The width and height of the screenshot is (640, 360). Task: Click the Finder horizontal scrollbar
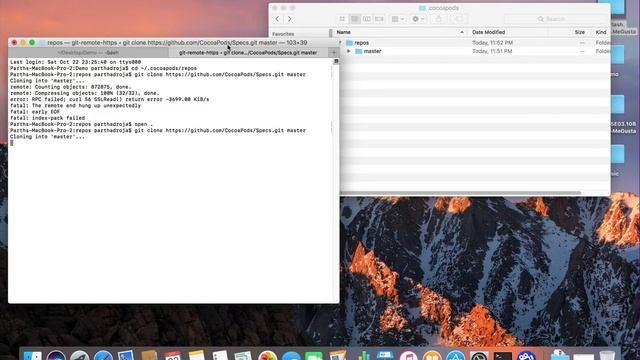click(x=461, y=193)
